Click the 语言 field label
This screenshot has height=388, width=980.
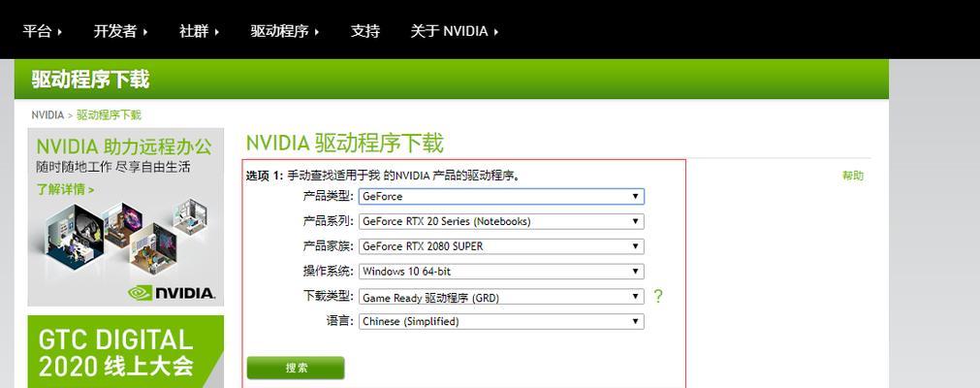click(x=340, y=321)
